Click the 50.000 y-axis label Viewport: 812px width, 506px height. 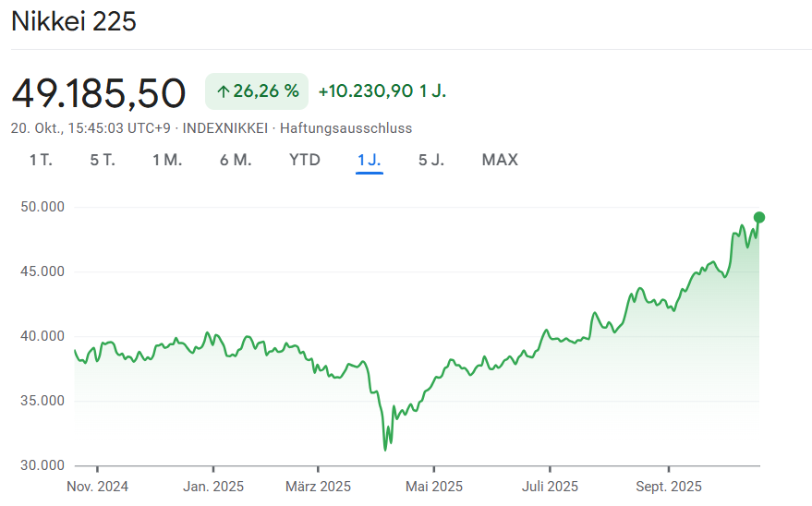(x=42, y=207)
